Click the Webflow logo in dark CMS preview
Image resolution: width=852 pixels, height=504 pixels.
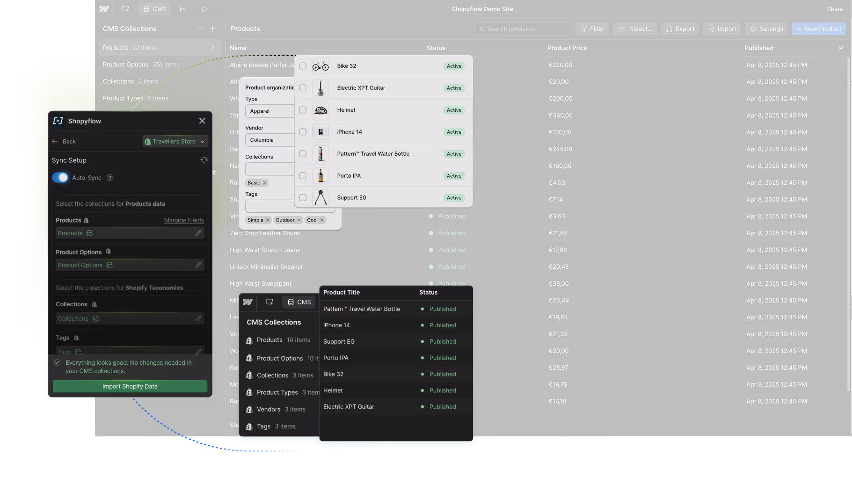[x=248, y=302]
